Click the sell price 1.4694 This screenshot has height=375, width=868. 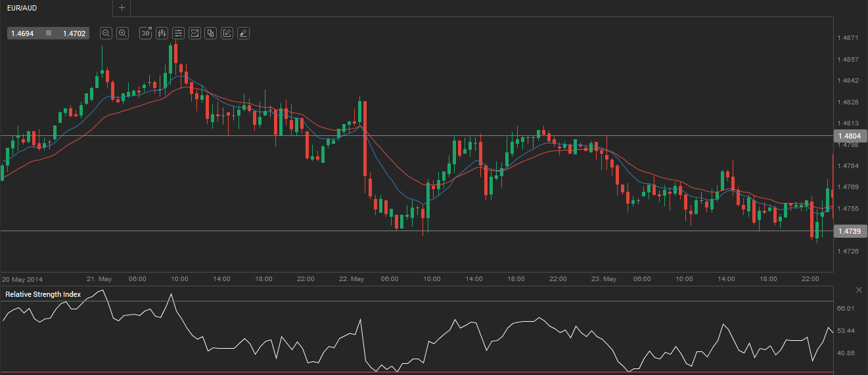[23, 33]
